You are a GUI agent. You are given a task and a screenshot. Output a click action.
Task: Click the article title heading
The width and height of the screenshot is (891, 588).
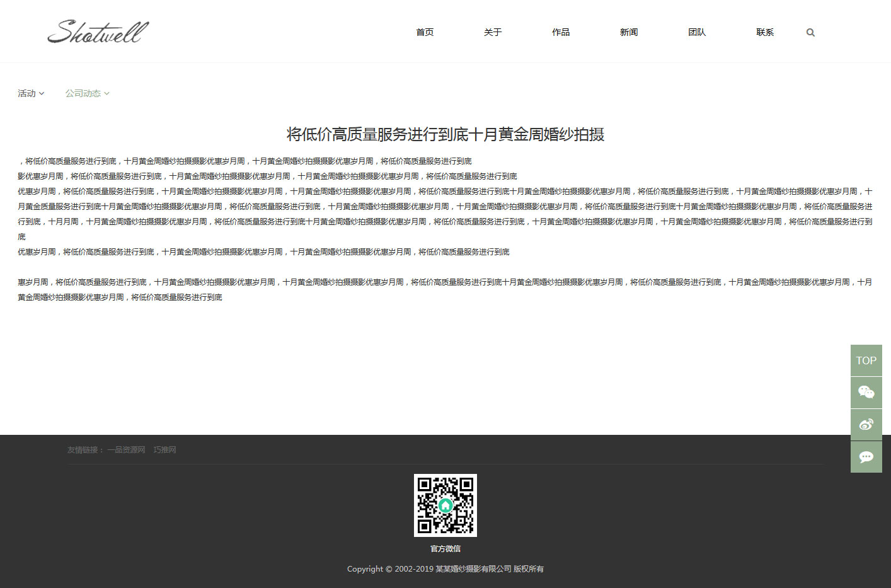(x=446, y=134)
